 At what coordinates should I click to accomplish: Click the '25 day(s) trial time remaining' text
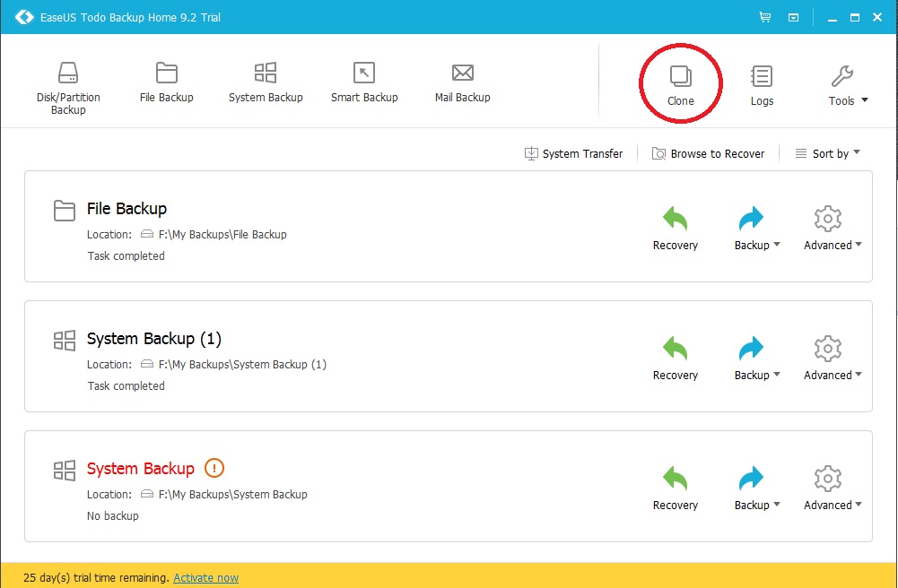pyautogui.click(x=96, y=578)
